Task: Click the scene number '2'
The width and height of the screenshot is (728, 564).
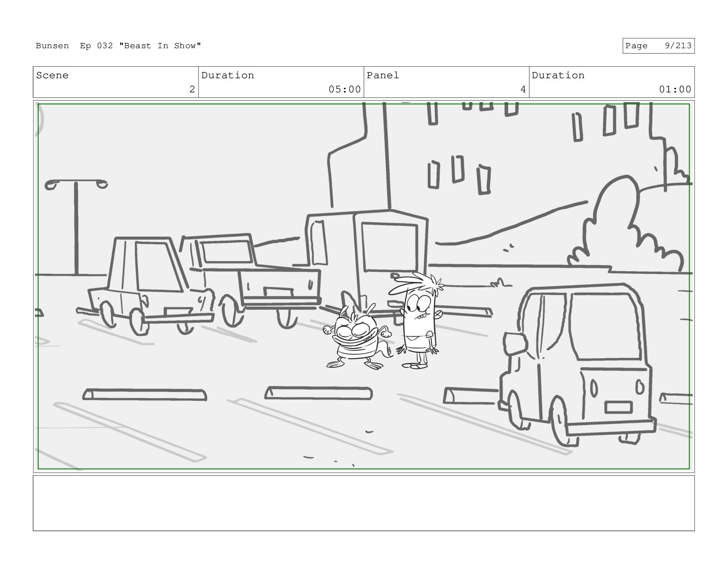Action: pyautogui.click(x=192, y=89)
